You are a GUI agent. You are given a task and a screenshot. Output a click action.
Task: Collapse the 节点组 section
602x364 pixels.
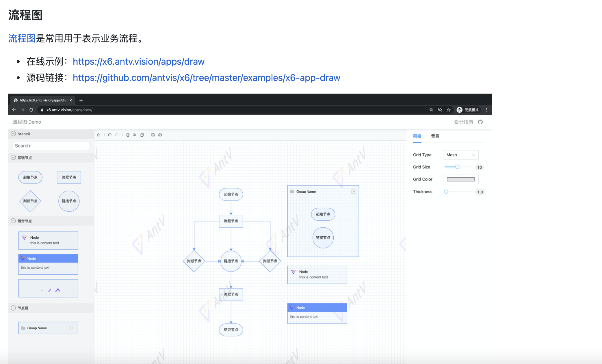pos(13,308)
